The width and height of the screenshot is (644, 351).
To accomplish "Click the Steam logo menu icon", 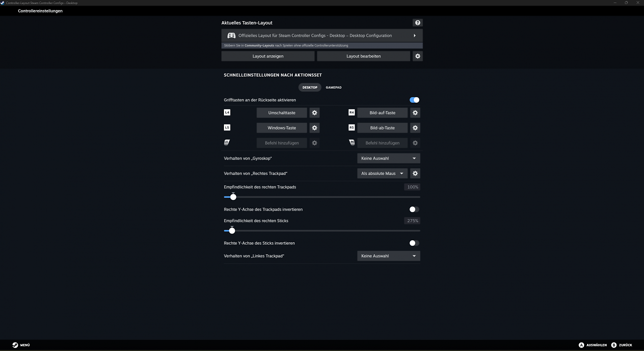I will (x=16, y=345).
